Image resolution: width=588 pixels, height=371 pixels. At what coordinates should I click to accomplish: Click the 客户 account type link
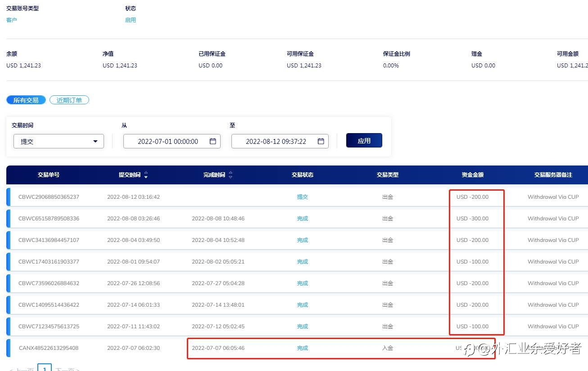(12, 20)
